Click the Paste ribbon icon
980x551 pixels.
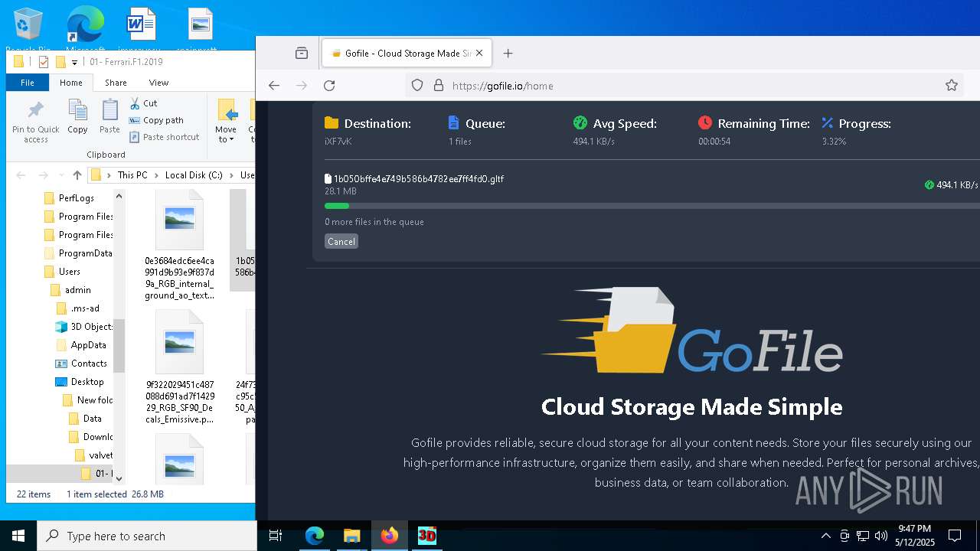pos(109,116)
